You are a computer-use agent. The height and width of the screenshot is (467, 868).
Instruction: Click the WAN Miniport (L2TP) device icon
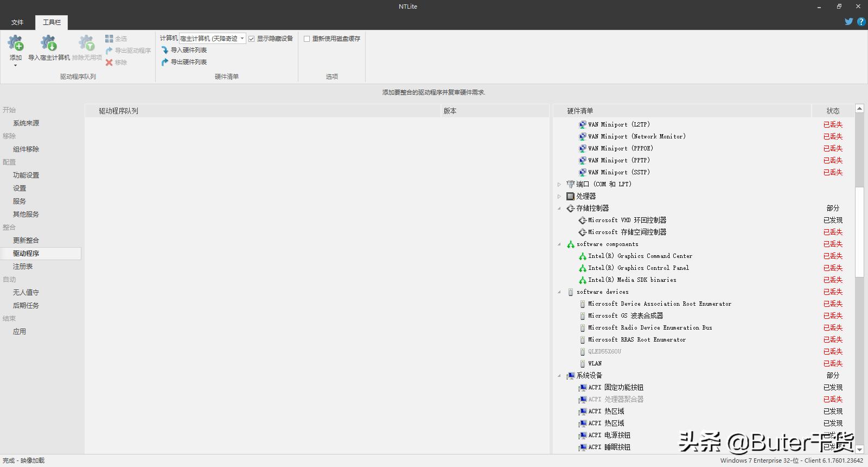coord(583,124)
